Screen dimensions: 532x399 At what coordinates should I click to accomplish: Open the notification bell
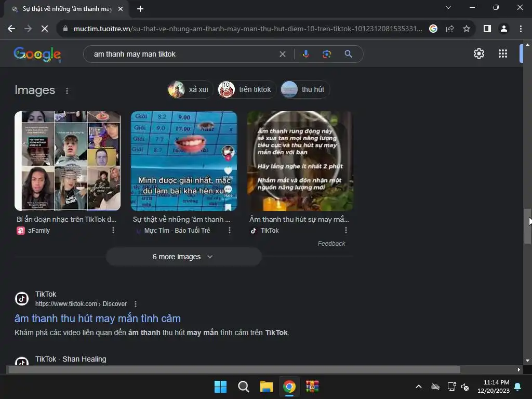[x=518, y=387]
